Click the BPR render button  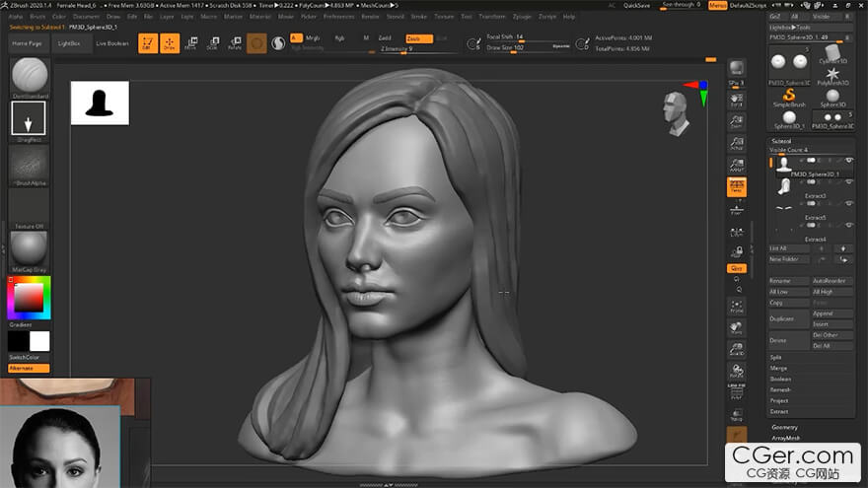coord(736,69)
